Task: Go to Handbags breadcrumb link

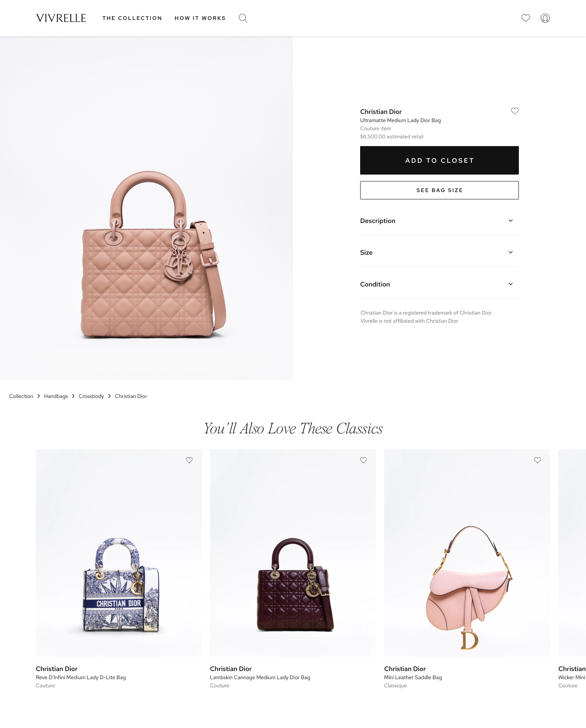Action: [x=56, y=396]
